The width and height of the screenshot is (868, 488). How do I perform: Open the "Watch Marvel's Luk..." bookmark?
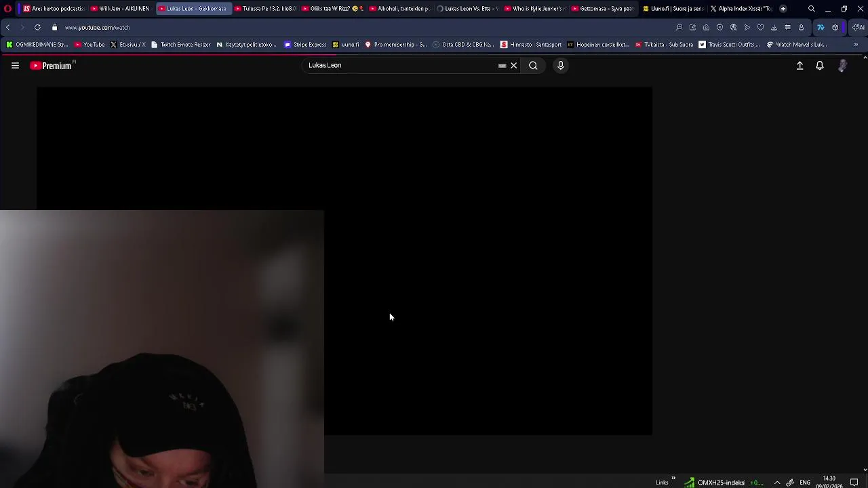coord(796,45)
